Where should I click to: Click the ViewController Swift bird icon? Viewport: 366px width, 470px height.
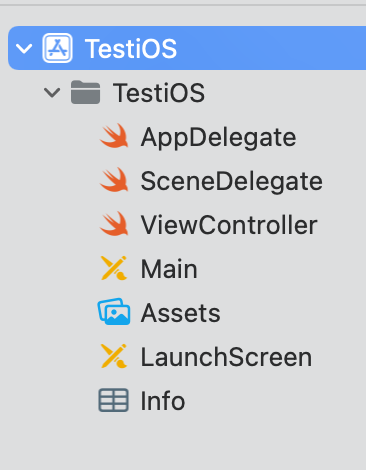point(114,224)
